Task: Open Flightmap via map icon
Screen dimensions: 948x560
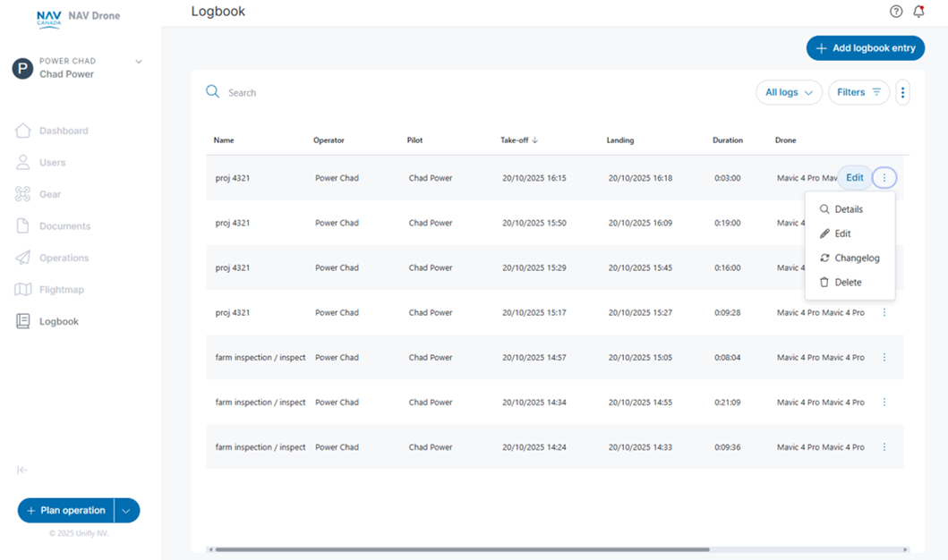Action: [23, 290]
